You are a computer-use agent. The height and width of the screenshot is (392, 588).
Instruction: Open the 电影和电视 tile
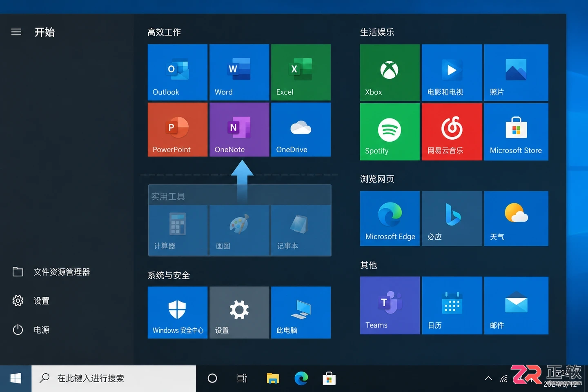[x=452, y=73]
